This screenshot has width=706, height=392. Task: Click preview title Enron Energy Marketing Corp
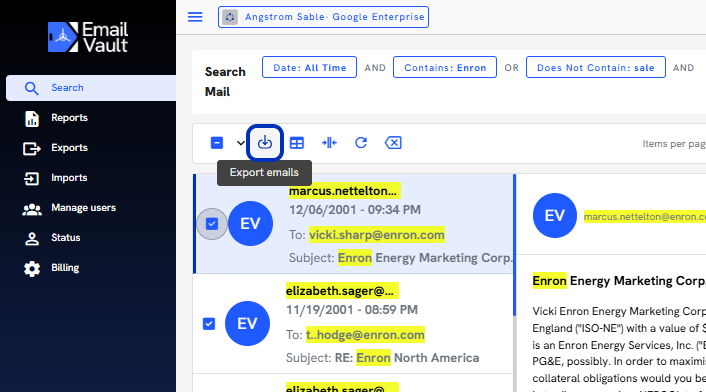[x=619, y=281]
